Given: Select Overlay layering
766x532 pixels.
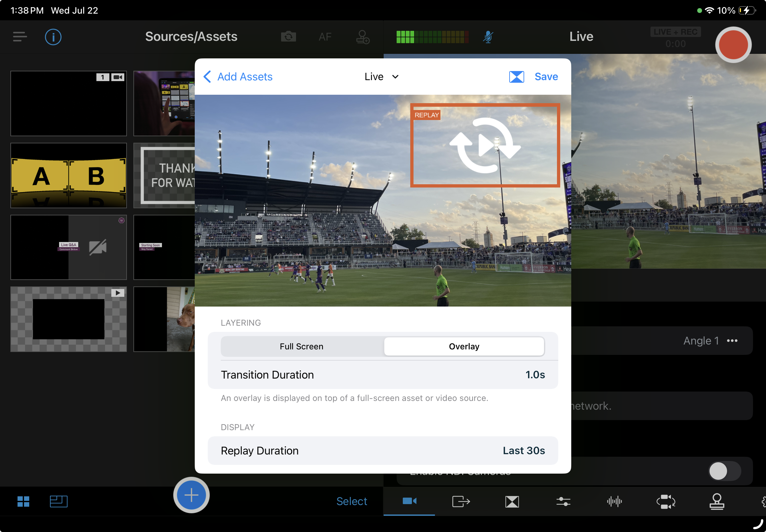Looking at the screenshot, I should tap(464, 346).
